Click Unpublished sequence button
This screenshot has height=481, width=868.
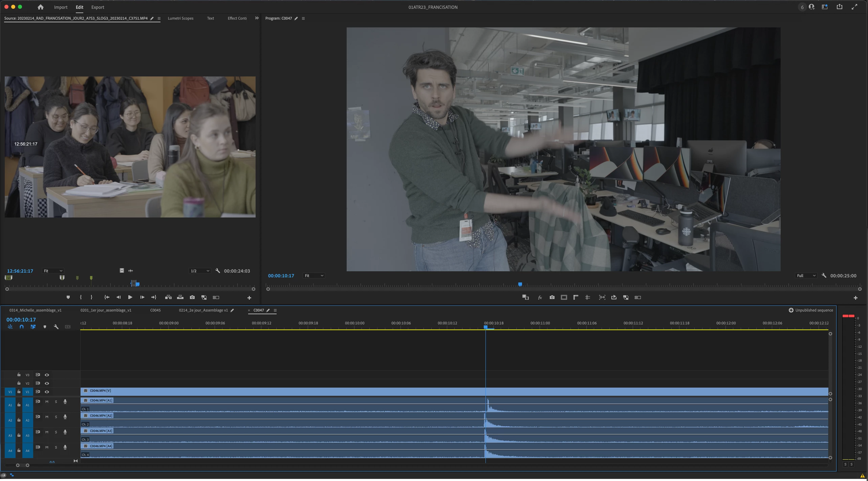(x=811, y=310)
